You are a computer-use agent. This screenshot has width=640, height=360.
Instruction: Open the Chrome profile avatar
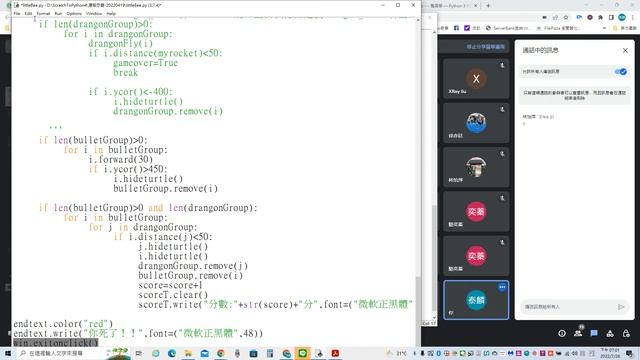[622, 17]
